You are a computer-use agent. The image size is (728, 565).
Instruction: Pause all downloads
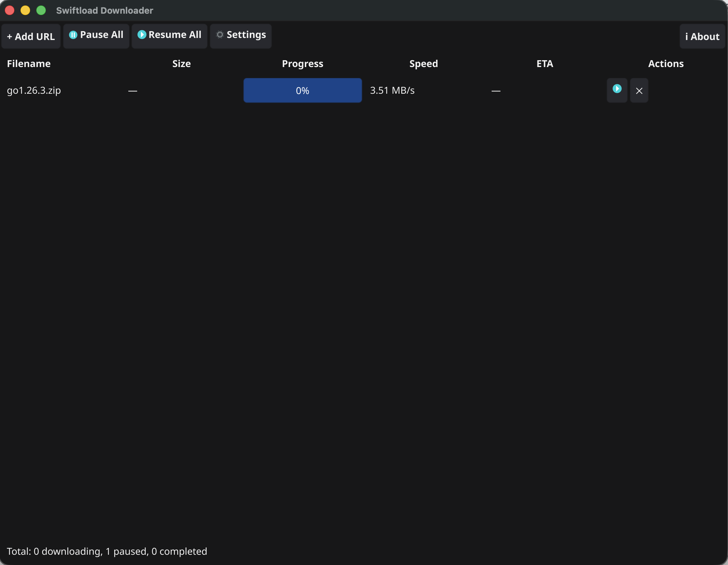[x=96, y=36]
